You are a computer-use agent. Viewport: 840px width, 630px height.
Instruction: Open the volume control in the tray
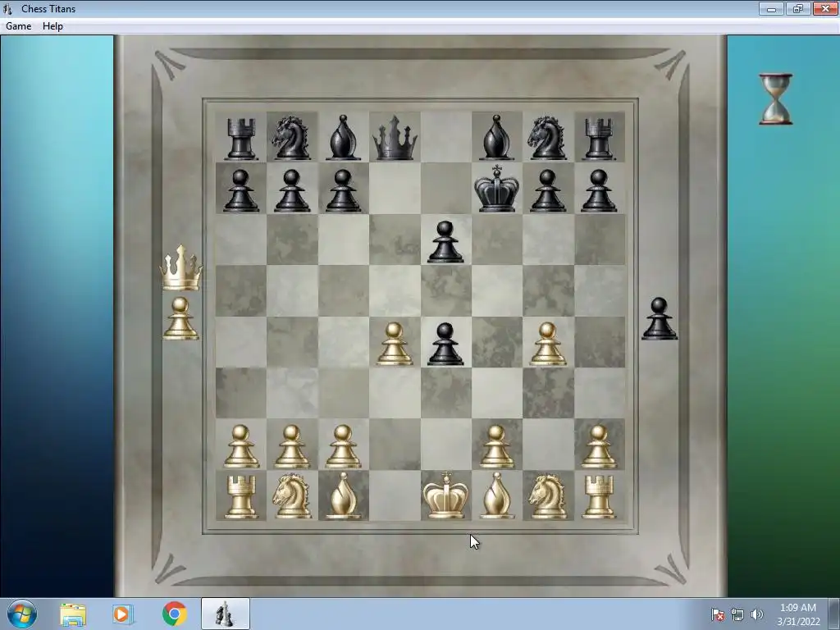point(756,614)
